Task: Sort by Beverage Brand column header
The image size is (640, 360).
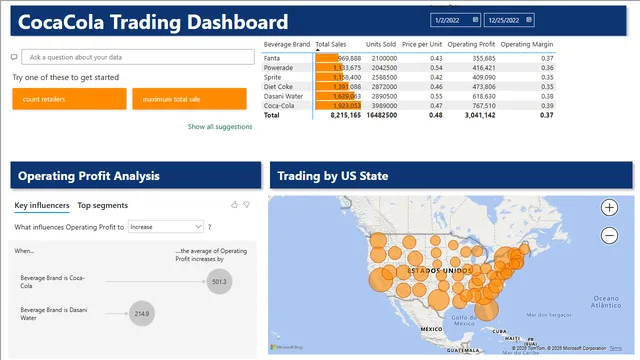Action: pos(287,44)
